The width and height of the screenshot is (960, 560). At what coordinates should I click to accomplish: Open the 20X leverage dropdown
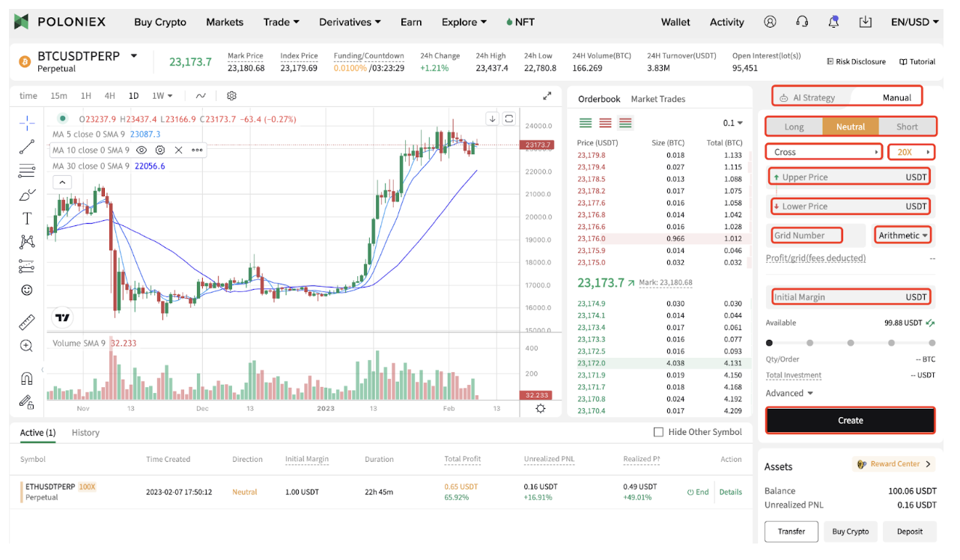pyautogui.click(x=911, y=152)
